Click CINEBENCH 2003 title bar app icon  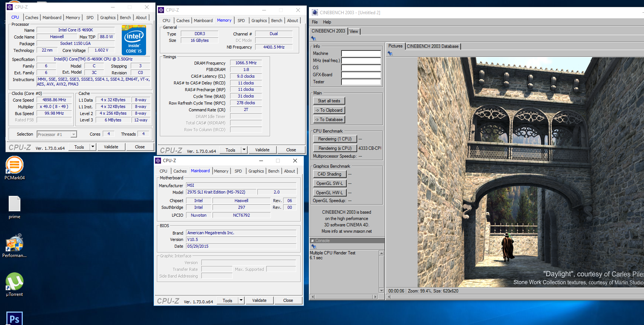point(315,12)
